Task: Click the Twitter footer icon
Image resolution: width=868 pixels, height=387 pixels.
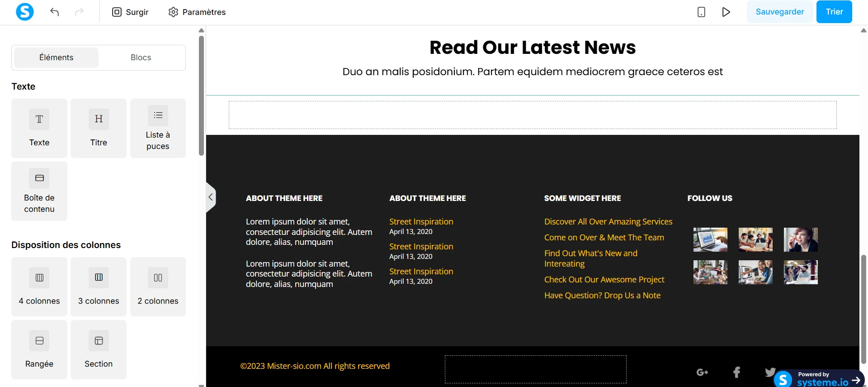Action: tap(770, 372)
